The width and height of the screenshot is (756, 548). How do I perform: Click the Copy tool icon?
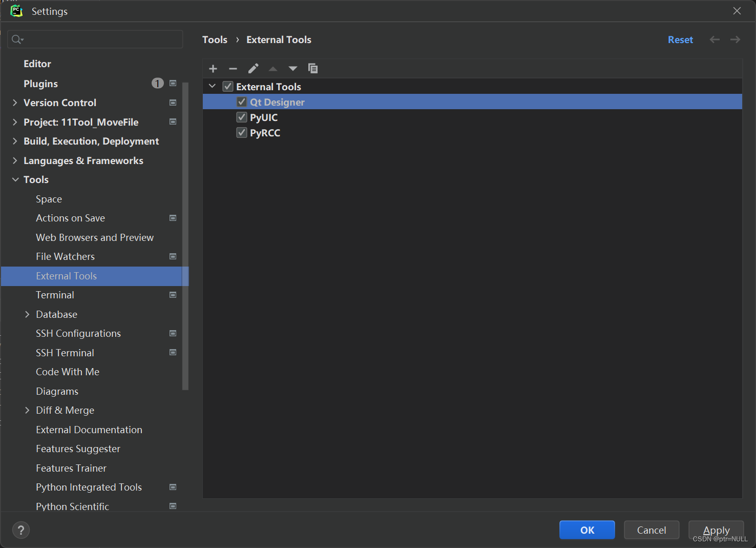click(x=312, y=68)
